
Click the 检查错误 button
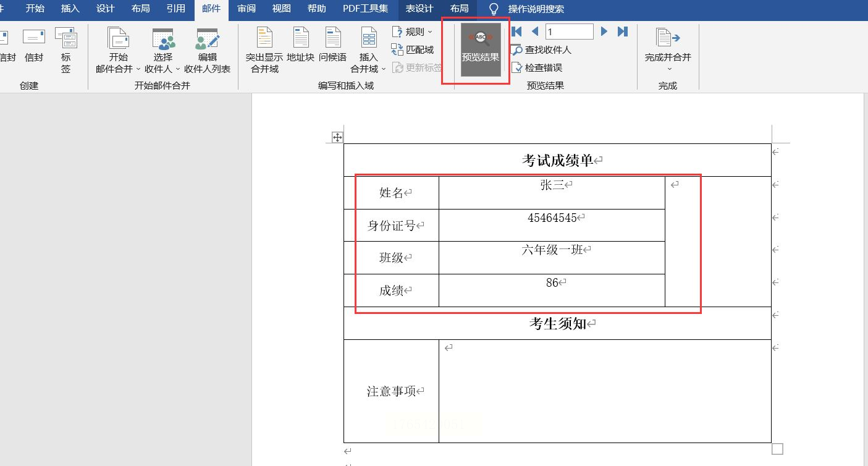[537, 67]
